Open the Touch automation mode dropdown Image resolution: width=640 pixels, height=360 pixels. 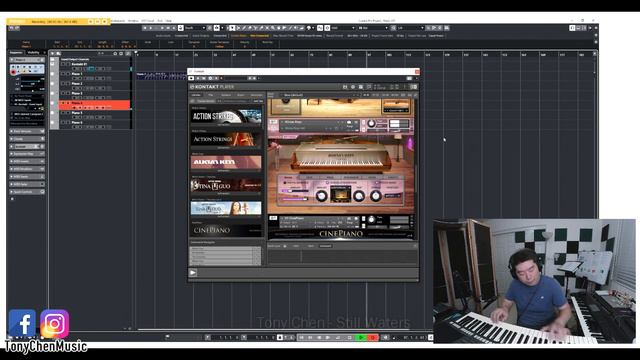(195, 28)
